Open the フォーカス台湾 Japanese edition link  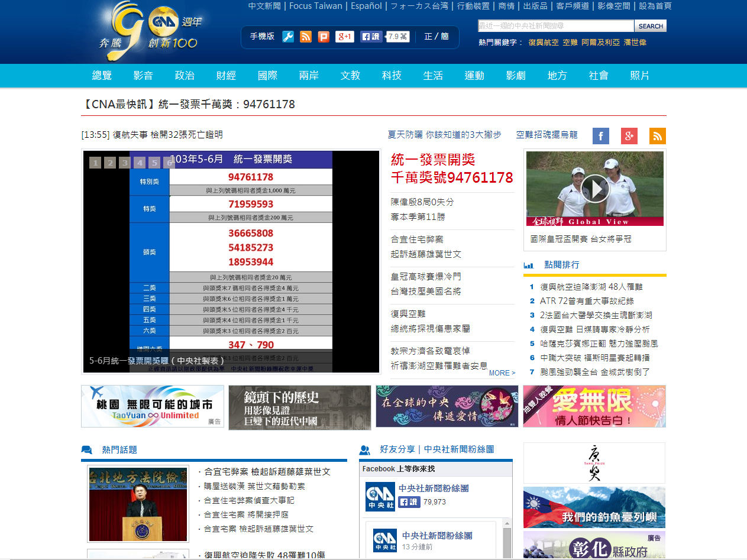(x=420, y=6)
